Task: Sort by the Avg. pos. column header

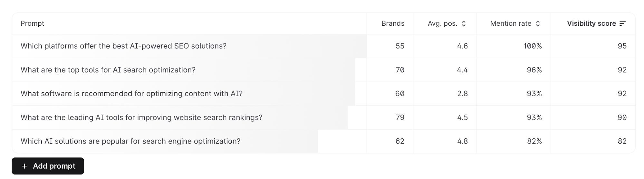Action: (x=442, y=24)
